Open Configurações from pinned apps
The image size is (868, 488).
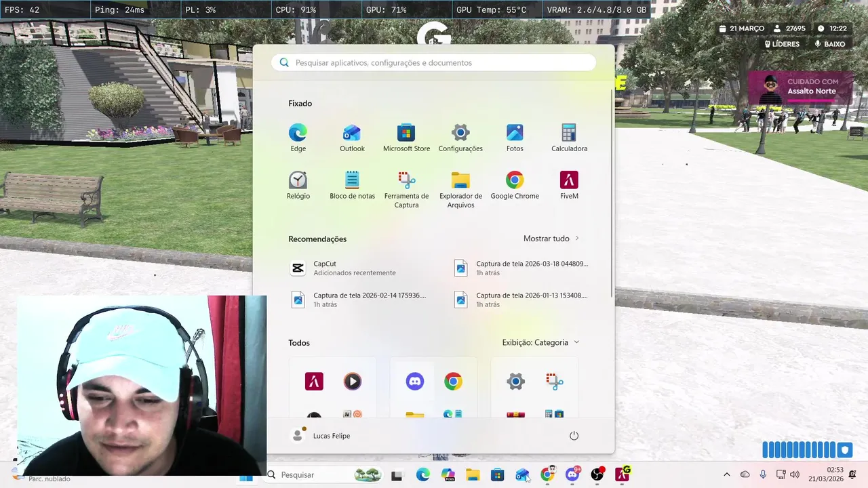(460, 138)
